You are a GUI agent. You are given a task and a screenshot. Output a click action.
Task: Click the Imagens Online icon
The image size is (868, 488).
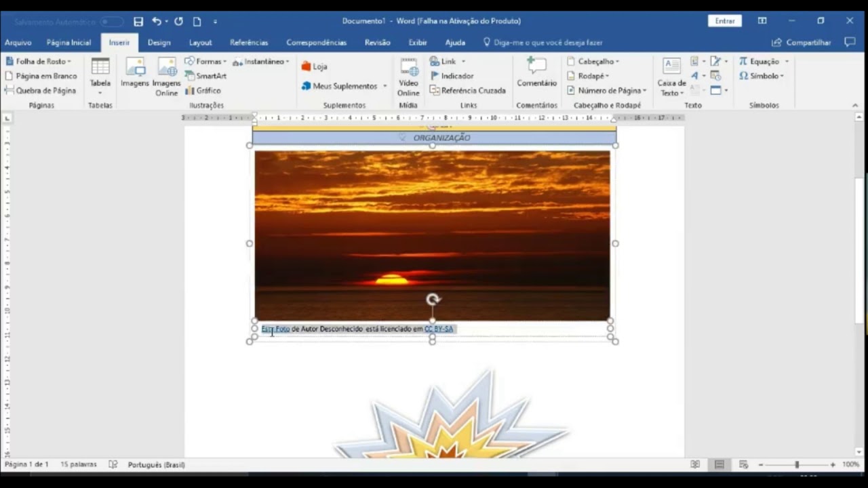pyautogui.click(x=166, y=77)
